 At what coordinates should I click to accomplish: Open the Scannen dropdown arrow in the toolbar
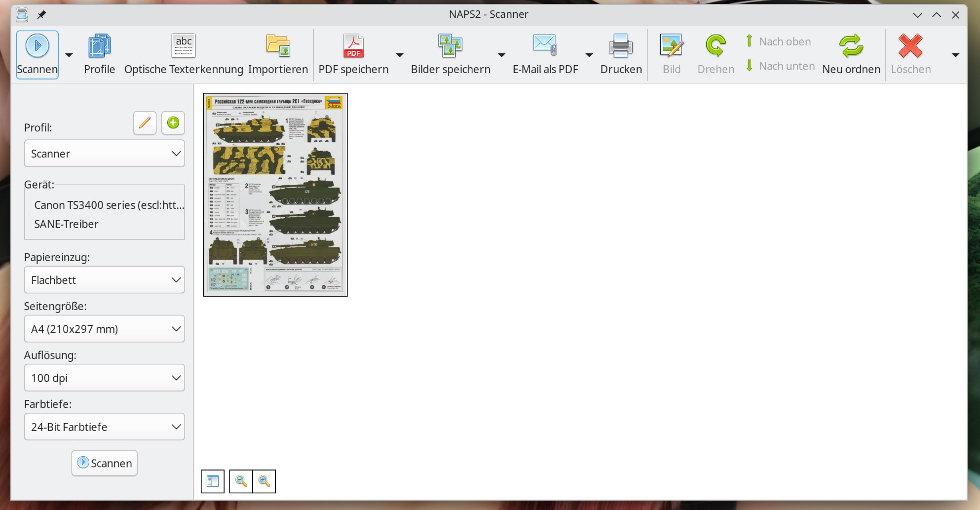[x=69, y=55]
